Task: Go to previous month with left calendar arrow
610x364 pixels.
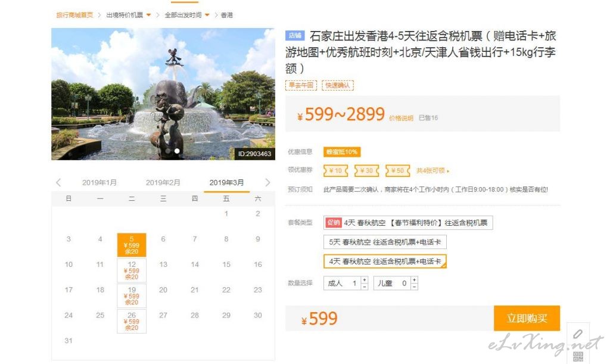Action: pos(58,182)
